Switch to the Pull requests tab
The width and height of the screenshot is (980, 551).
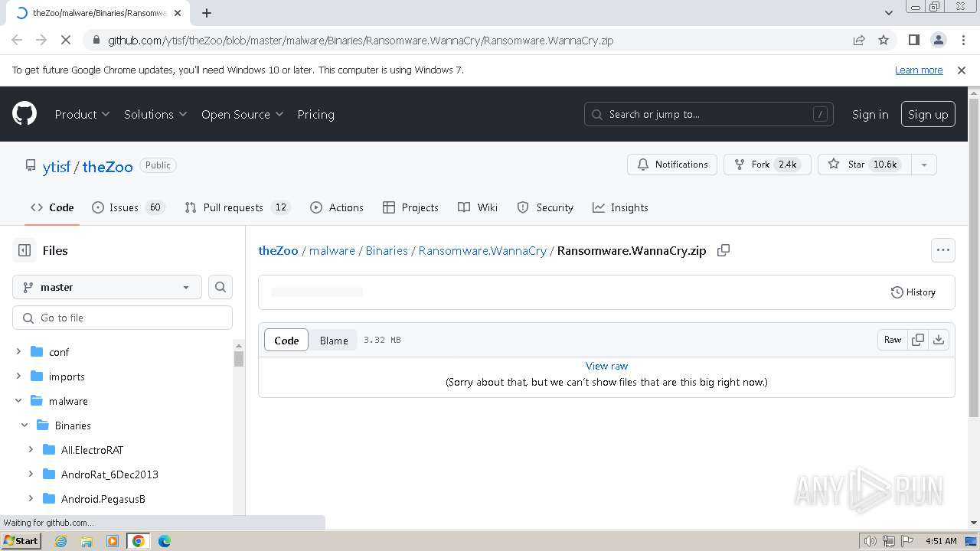238,207
